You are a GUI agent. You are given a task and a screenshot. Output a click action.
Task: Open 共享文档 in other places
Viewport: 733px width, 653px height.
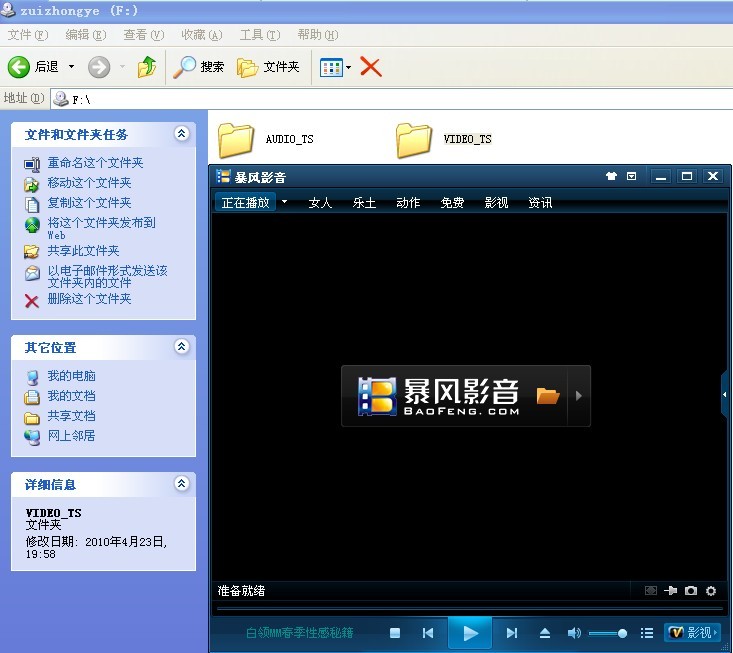[71, 416]
